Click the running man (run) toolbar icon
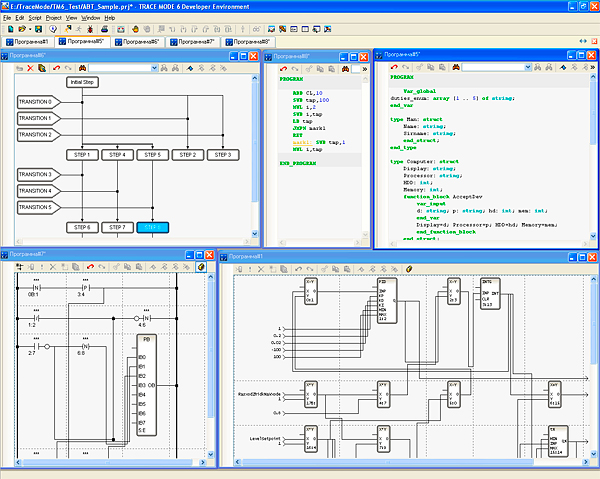The width and height of the screenshot is (600, 479). click(x=79, y=29)
